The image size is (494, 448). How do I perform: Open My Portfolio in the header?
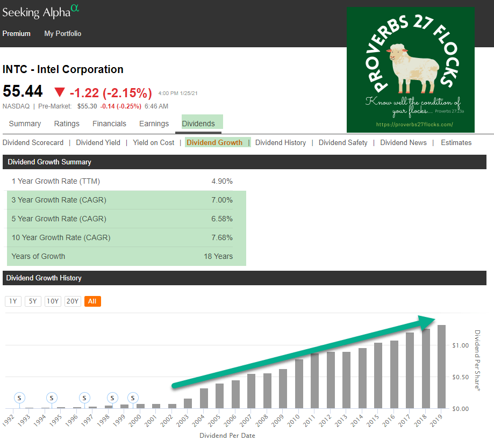(63, 33)
